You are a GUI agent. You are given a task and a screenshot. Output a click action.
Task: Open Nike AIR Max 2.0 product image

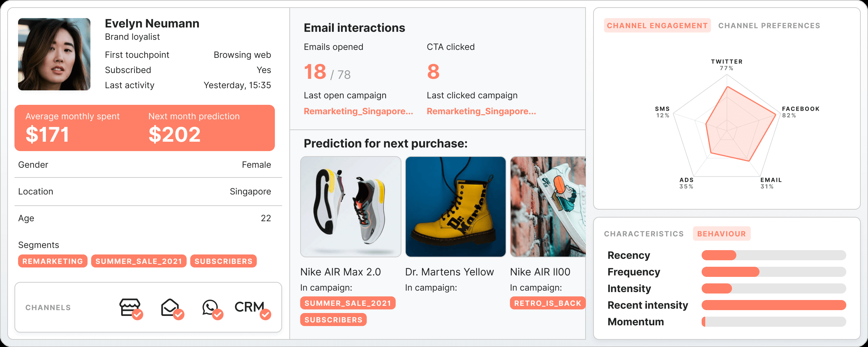click(350, 207)
